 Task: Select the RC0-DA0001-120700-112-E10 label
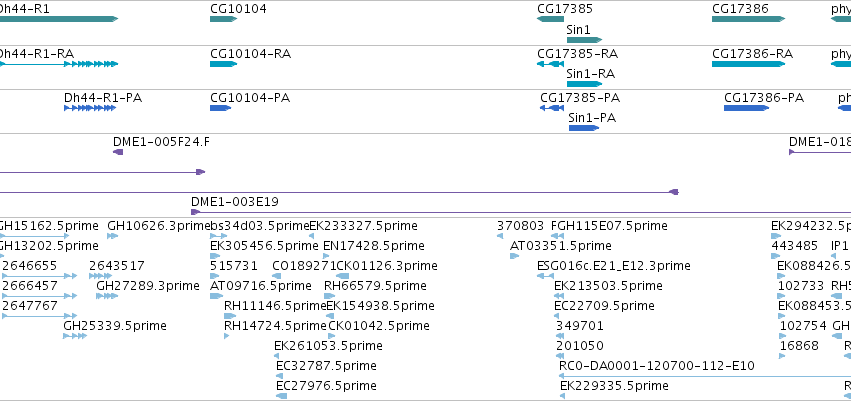click(657, 366)
